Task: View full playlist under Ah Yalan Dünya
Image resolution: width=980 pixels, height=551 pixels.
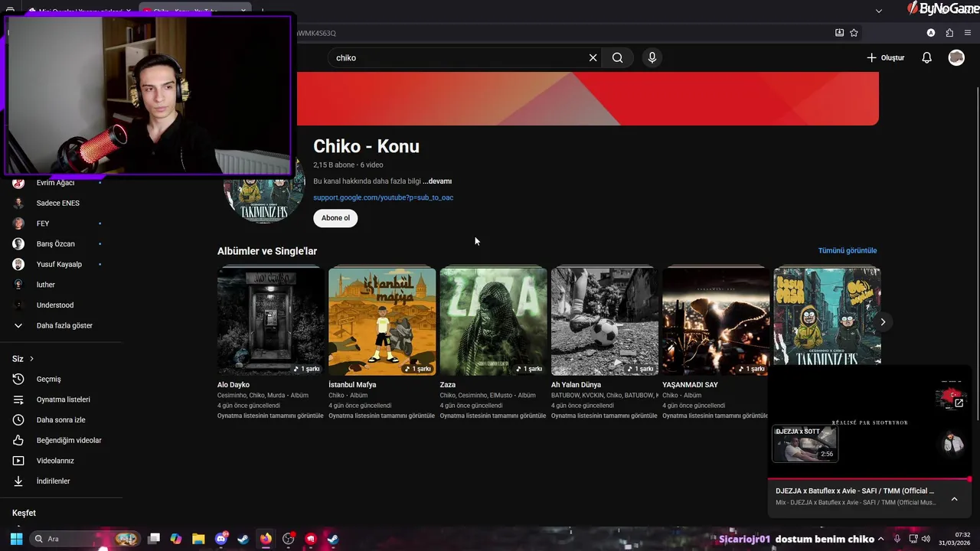Action: pyautogui.click(x=604, y=416)
